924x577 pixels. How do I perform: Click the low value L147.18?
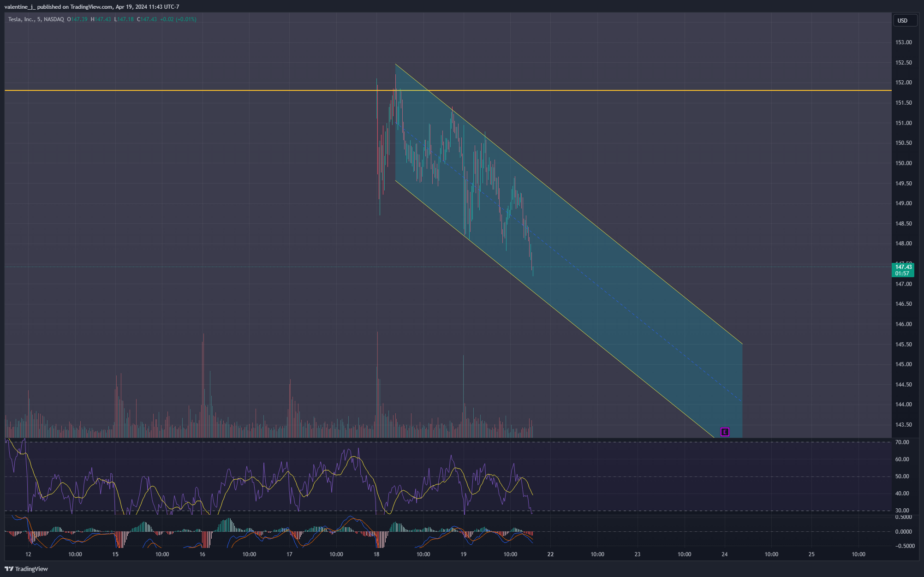[x=124, y=19]
